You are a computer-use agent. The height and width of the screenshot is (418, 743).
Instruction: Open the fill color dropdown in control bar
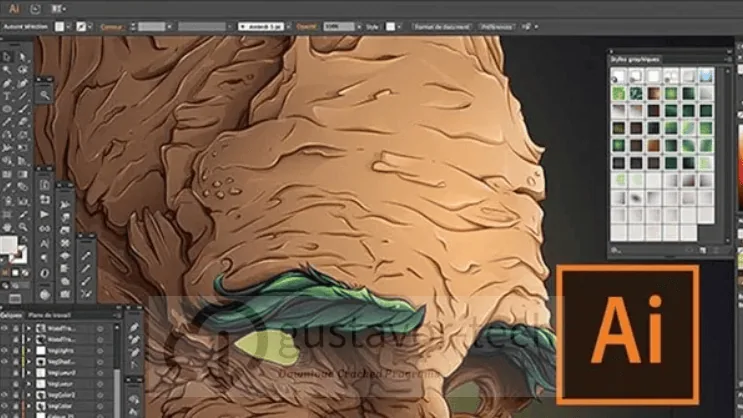click(x=68, y=27)
